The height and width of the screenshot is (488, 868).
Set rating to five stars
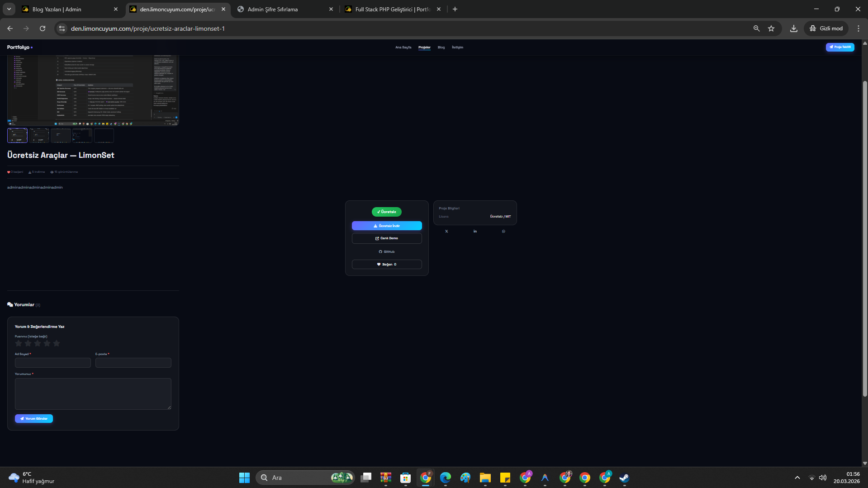[57, 343]
